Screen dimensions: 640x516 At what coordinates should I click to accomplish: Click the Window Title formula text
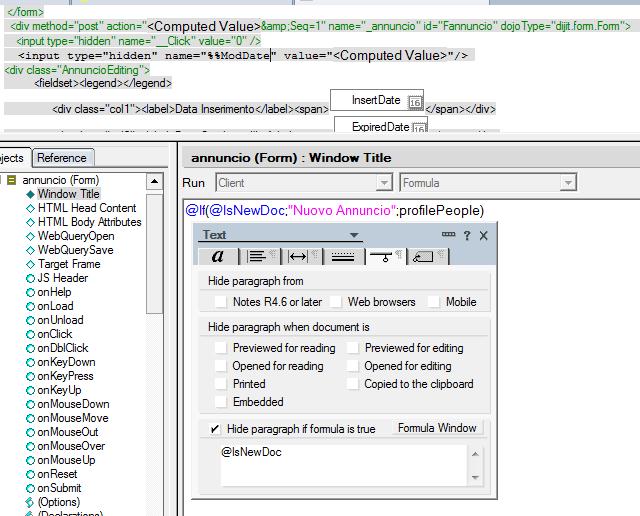pyautogui.click(x=335, y=210)
